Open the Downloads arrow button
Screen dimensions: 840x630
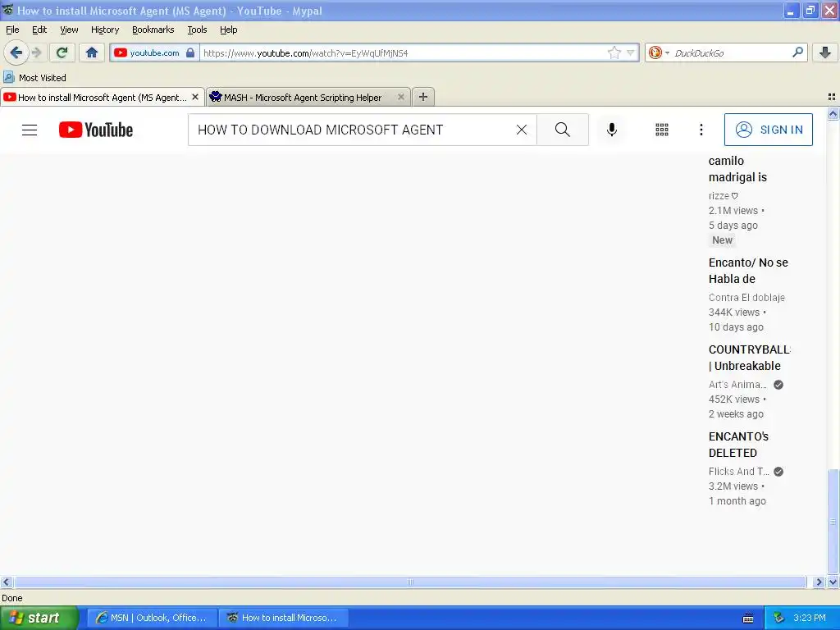(825, 52)
